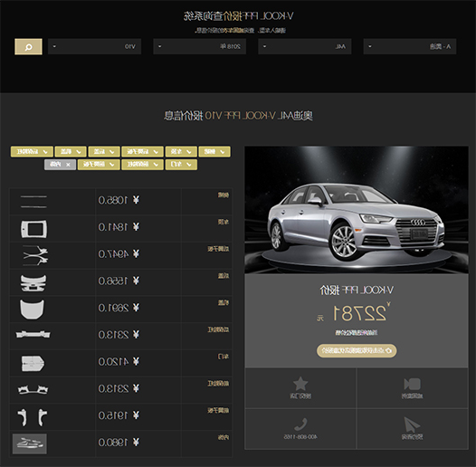This screenshot has height=467, width=476.
Task: Remove the gray tag with the x mark
Action: pyautogui.click(x=60, y=165)
